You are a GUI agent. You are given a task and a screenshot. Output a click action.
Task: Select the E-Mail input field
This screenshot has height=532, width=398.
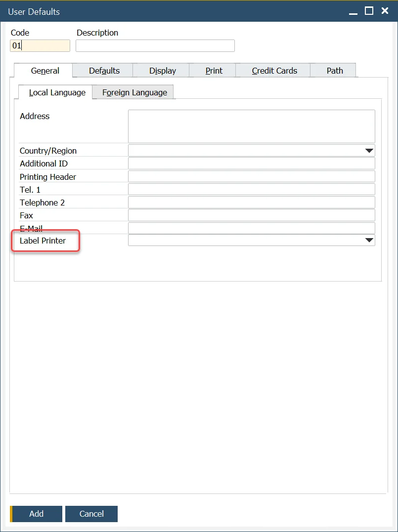251,228
